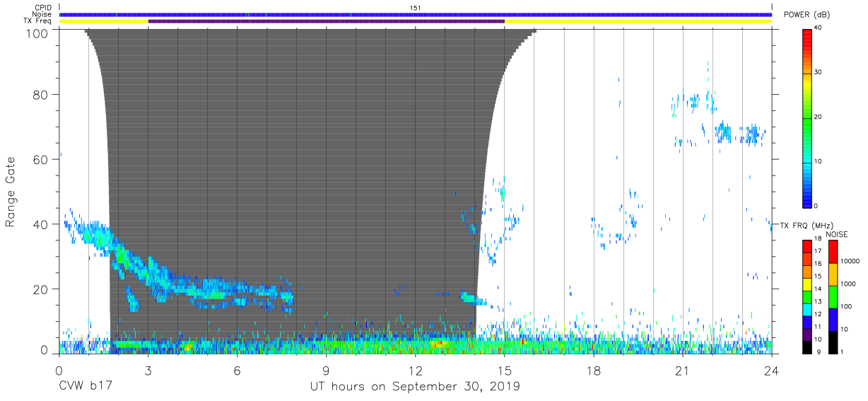868x401 pixels.
Task: Click the 3 tick on the UT hours axis
Action: click(148, 371)
